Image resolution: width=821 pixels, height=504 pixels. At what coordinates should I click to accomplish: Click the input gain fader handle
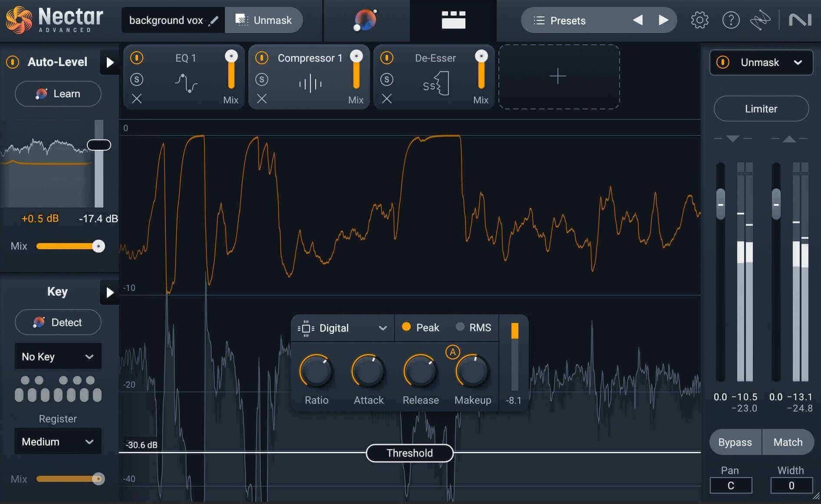(x=721, y=204)
